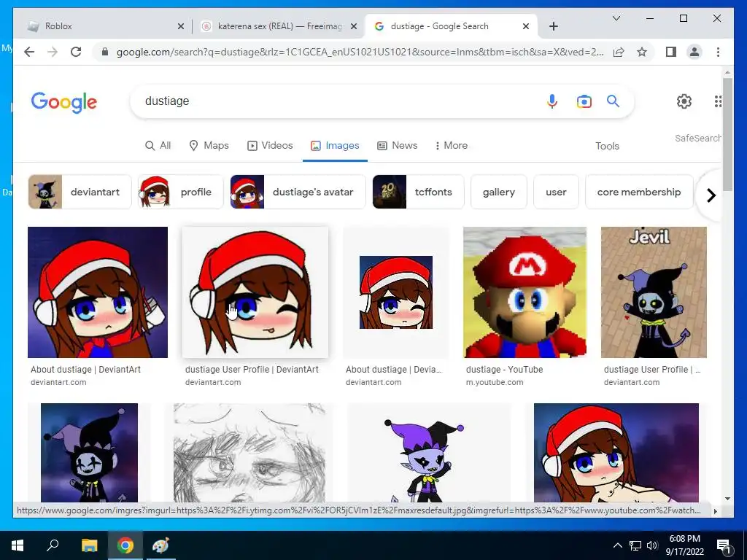747x560 pixels.
Task: Open Chrome side panel
Action: point(671,52)
